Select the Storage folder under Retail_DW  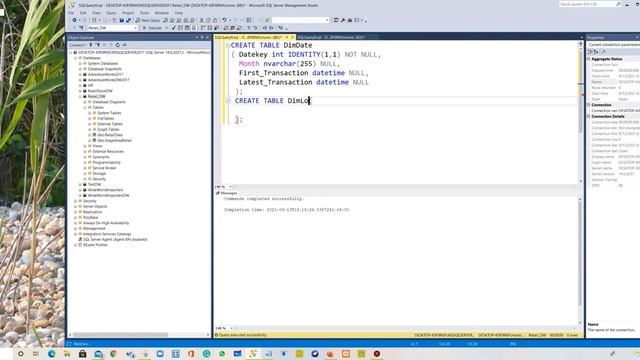coord(99,173)
